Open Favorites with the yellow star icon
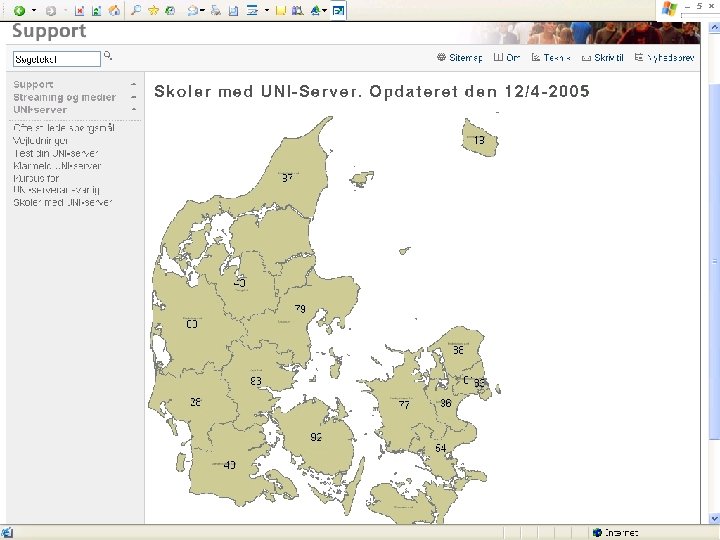The image size is (720, 540). (x=153, y=10)
